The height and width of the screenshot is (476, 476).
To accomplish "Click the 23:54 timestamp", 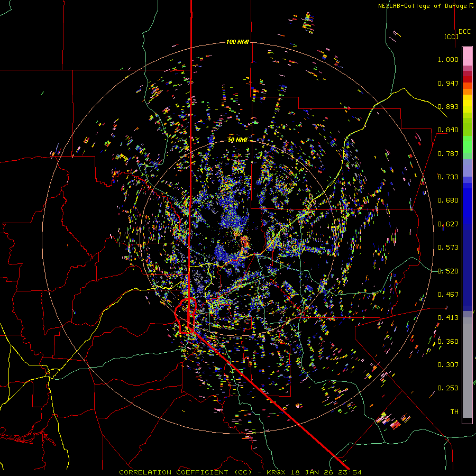I will click(349, 472).
